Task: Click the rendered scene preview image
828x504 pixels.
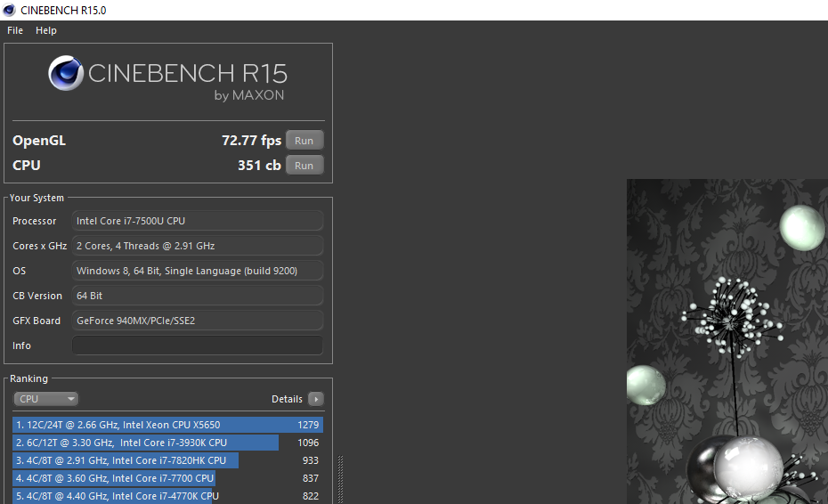Action: pos(727,341)
